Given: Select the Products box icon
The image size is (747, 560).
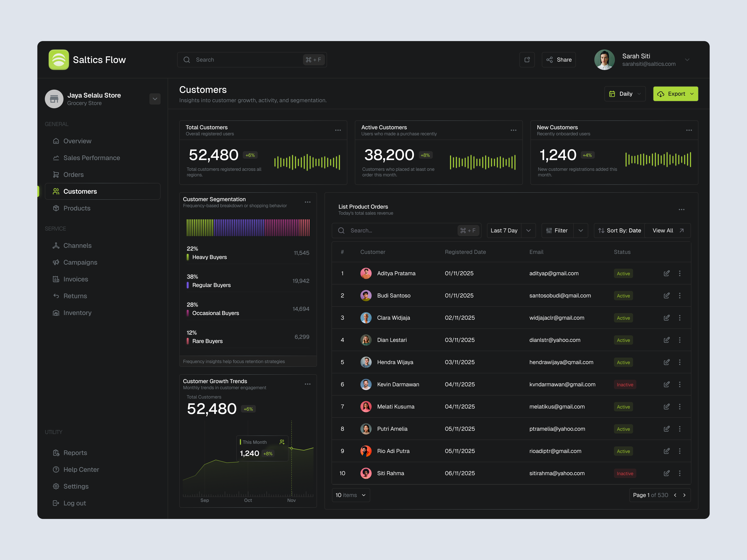Looking at the screenshot, I should [x=56, y=208].
